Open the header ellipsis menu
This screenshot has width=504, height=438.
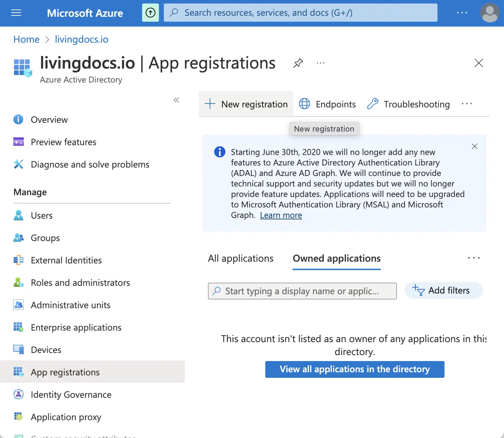(x=462, y=13)
